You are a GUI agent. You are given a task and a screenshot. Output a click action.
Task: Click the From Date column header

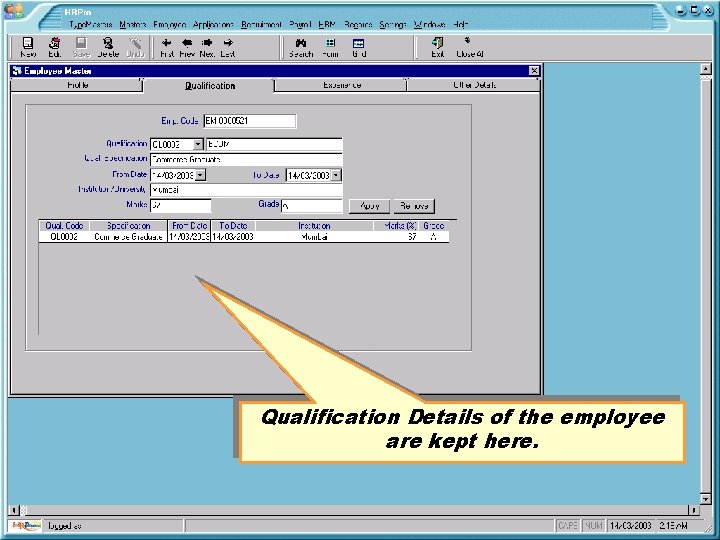click(x=189, y=226)
